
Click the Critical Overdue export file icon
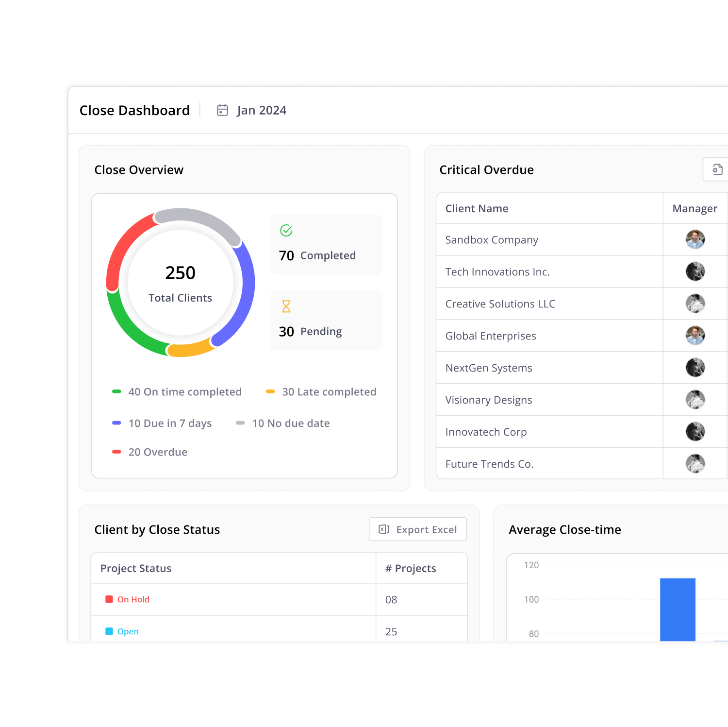(717, 169)
